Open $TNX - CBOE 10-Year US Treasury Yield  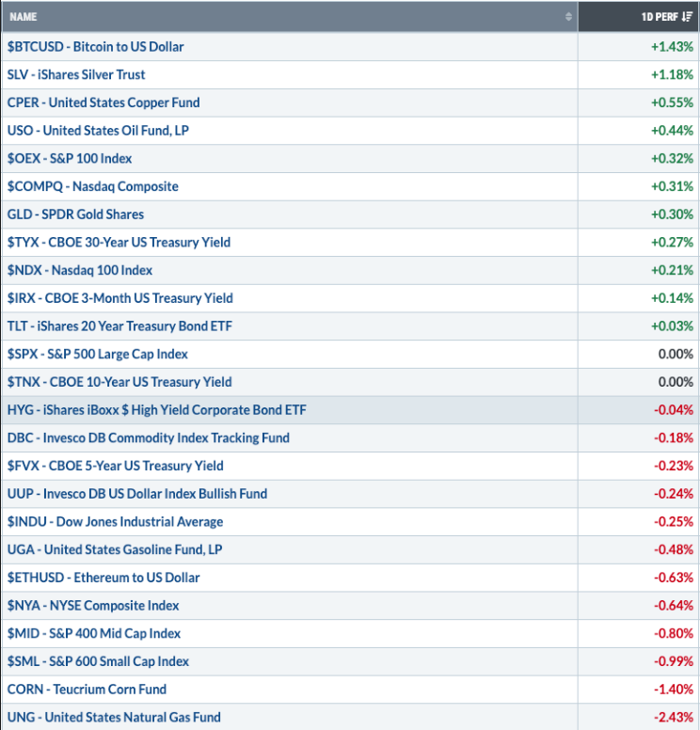pyautogui.click(x=119, y=382)
